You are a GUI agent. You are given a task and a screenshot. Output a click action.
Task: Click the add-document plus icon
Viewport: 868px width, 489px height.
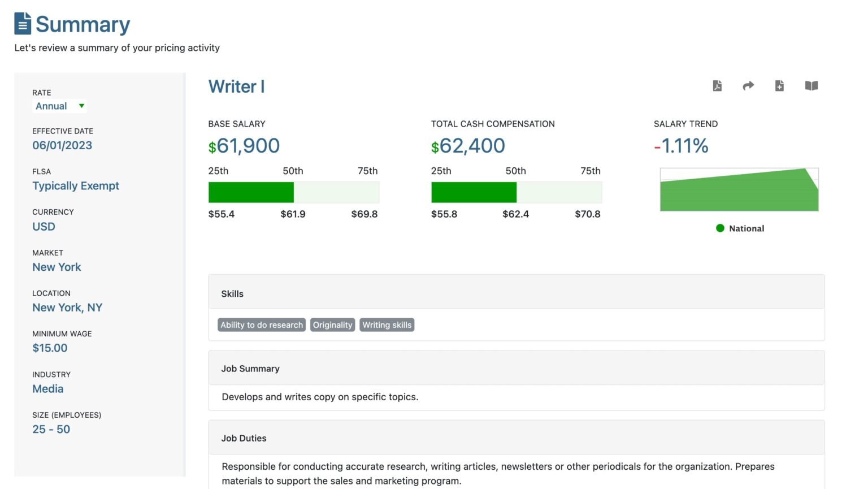point(779,86)
